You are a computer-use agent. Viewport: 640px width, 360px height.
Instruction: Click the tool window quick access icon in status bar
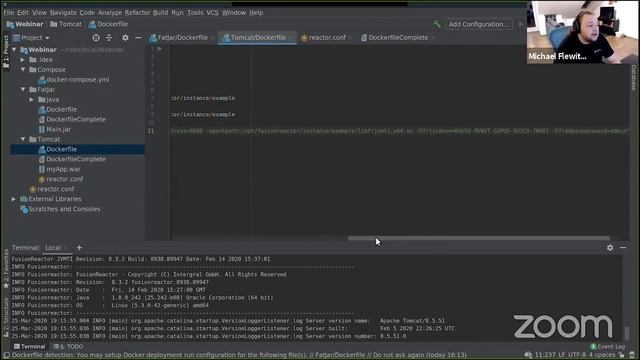pos(7,355)
